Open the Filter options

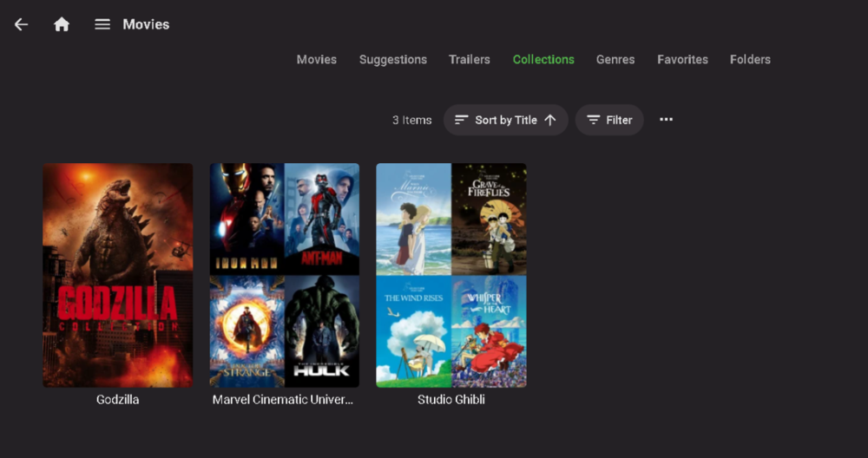tap(609, 120)
